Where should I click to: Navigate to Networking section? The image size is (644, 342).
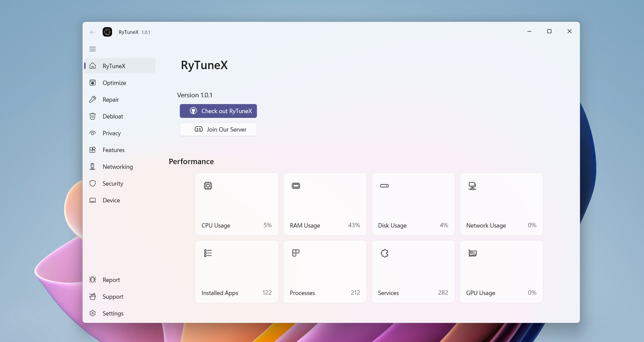[117, 167]
